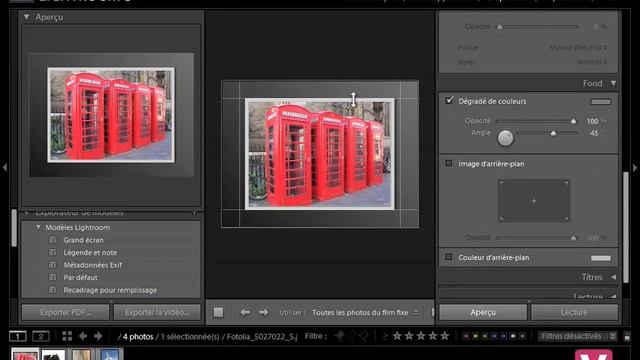640x360 pixels.
Task: Uncheck Dégradé de couleurs checkbox
Action: 449,100
